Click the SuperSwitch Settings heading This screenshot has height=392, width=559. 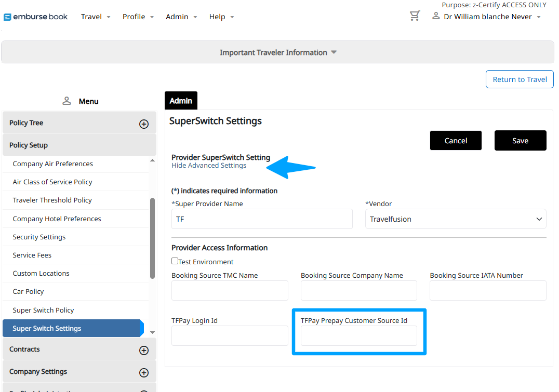(x=215, y=121)
